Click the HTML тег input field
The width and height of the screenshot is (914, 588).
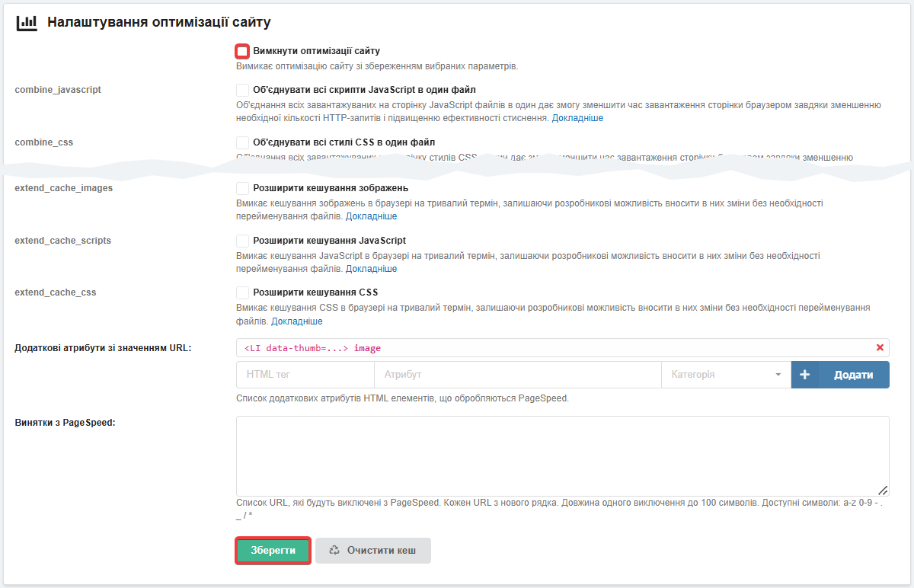(x=305, y=375)
